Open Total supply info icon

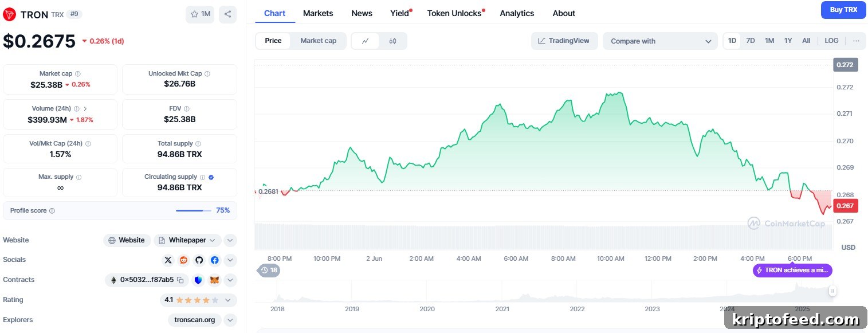(198, 143)
